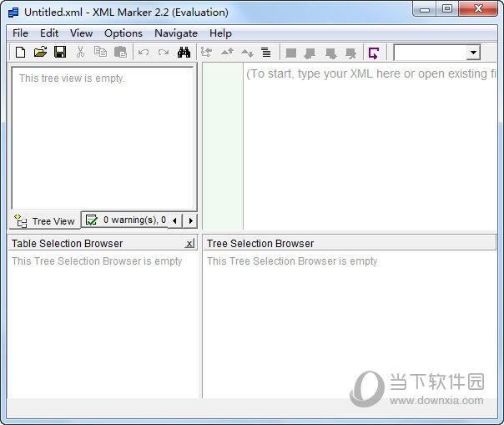Click the second gray bookmark icon
Screen dimensions: 504x425
click(310, 53)
